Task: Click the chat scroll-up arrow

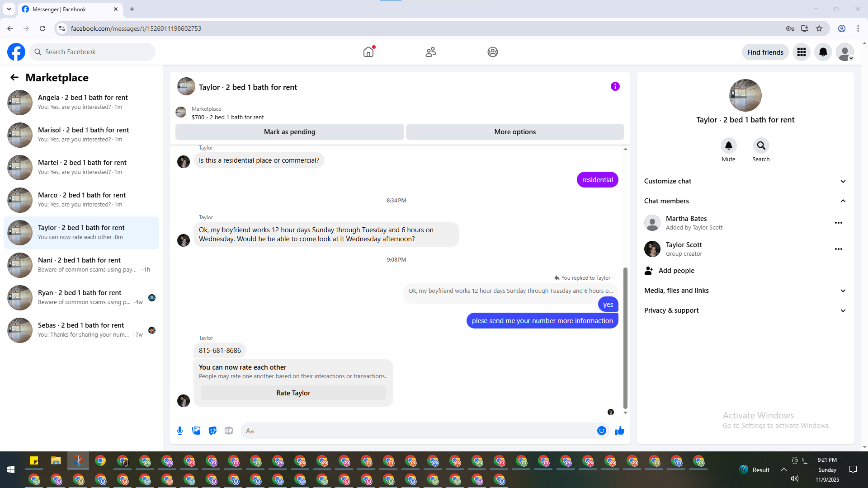Action: pyautogui.click(x=626, y=149)
